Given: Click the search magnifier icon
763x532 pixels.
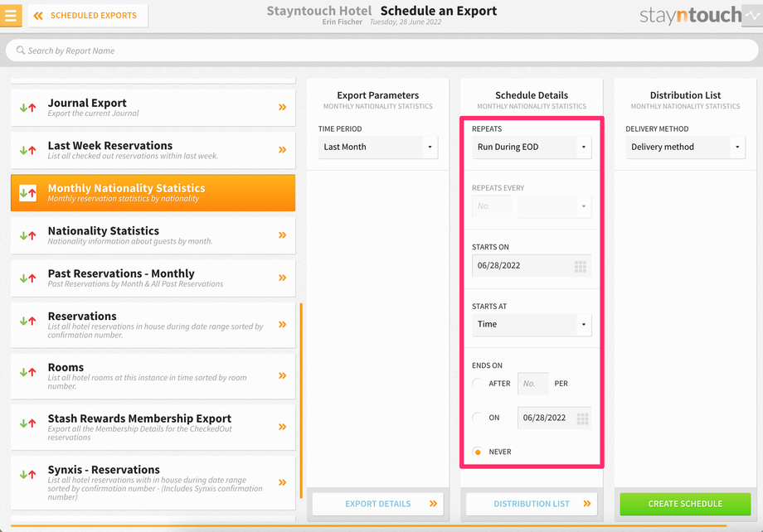Looking at the screenshot, I should click(21, 51).
